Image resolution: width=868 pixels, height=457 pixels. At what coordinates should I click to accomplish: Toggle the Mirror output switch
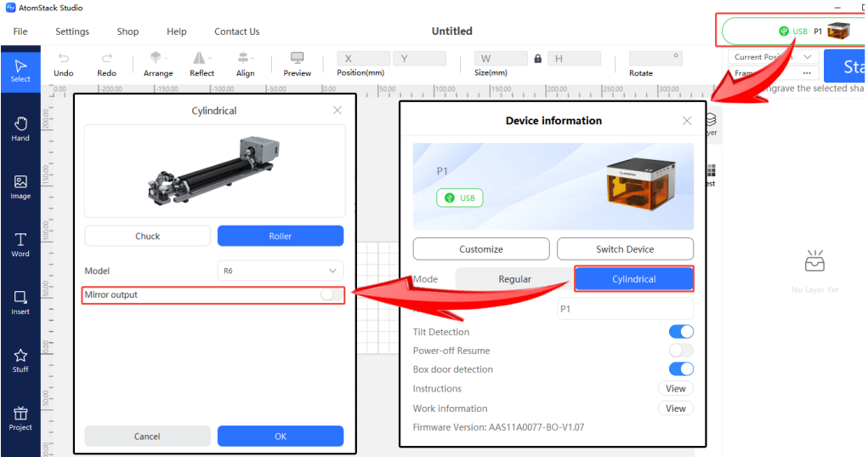coord(331,294)
